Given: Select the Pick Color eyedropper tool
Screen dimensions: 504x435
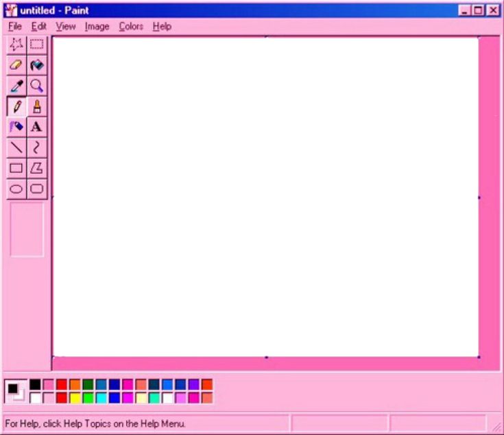Looking at the screenshot, I should click(x=16, y=86).
